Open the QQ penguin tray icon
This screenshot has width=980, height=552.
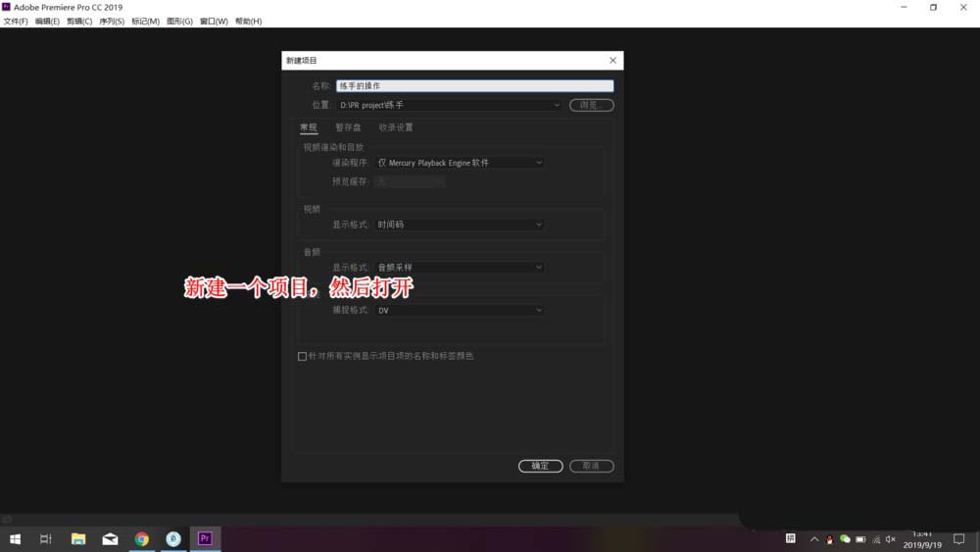point(829,539)
